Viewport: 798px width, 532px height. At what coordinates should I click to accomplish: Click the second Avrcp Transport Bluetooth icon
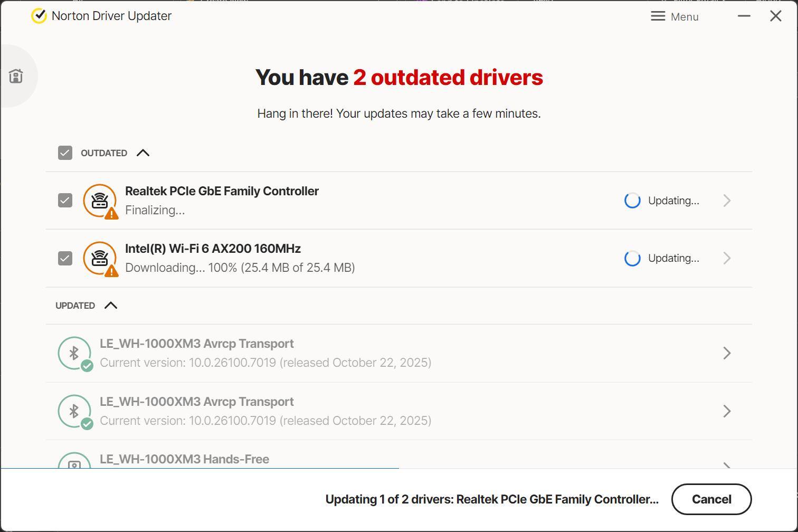74,411
